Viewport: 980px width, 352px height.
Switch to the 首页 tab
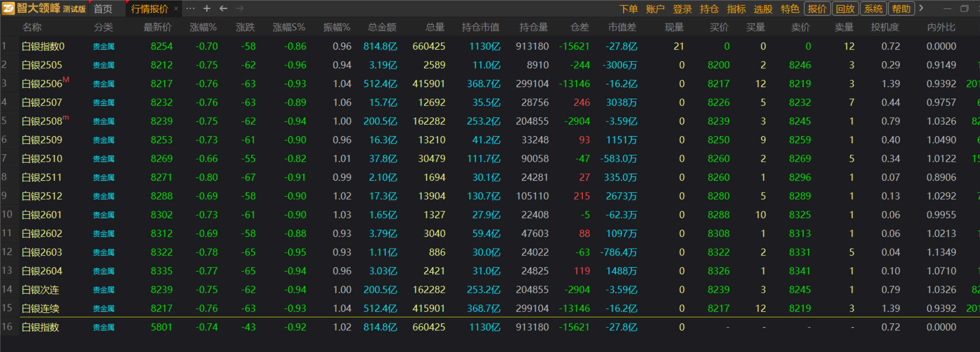[x=103, y=9]
